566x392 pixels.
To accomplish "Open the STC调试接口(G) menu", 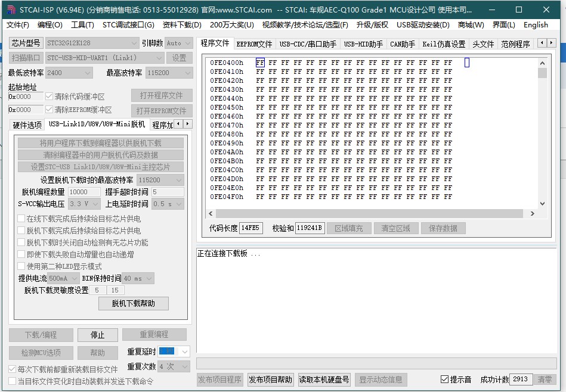I will (128, 25).
